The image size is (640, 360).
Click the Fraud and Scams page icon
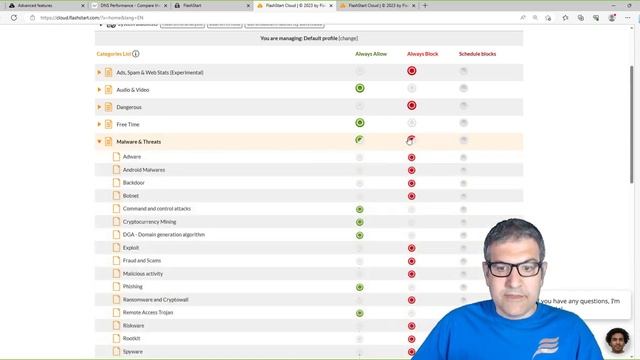(x=116, y=260)
